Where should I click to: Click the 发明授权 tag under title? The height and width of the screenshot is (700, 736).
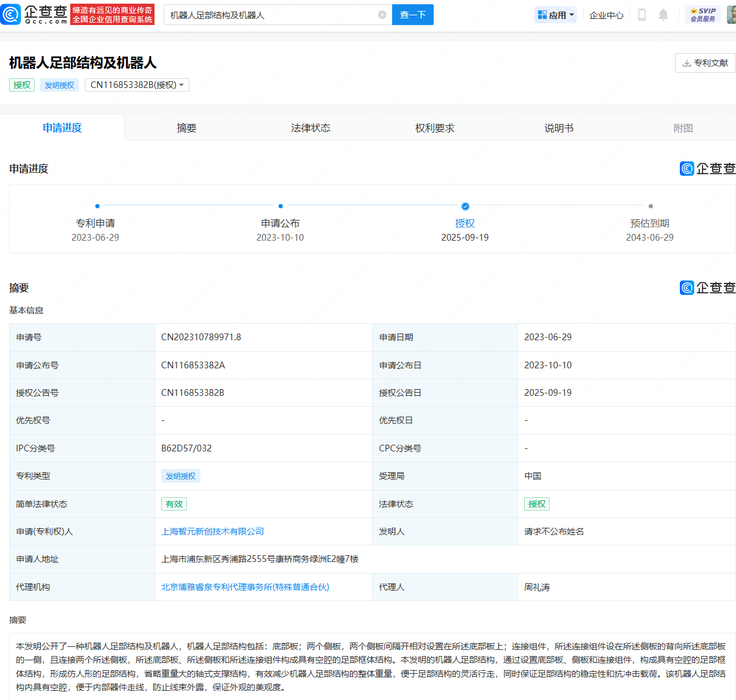point(59,85)
